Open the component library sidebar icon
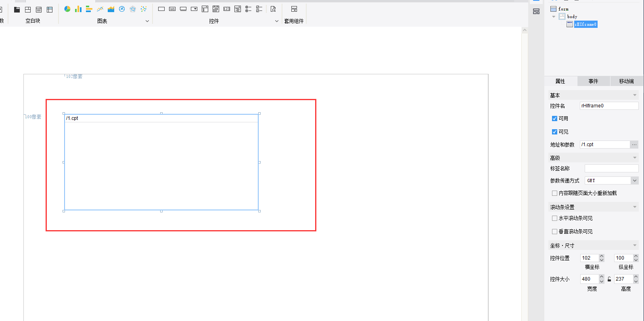The image size is (644, 321). [x=536, y=11]
